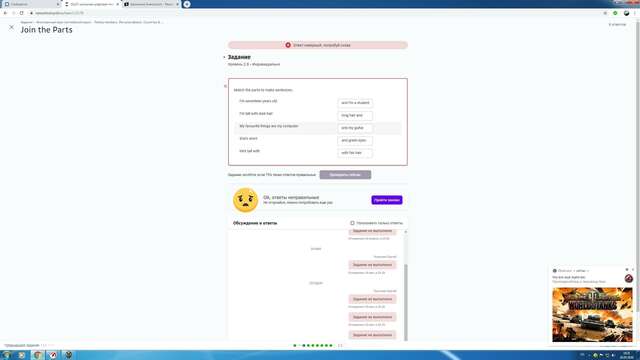The height and width of the screenshot is (360, 640).
Task: Click the browser reload icon
Action: (x=22, y=13)
